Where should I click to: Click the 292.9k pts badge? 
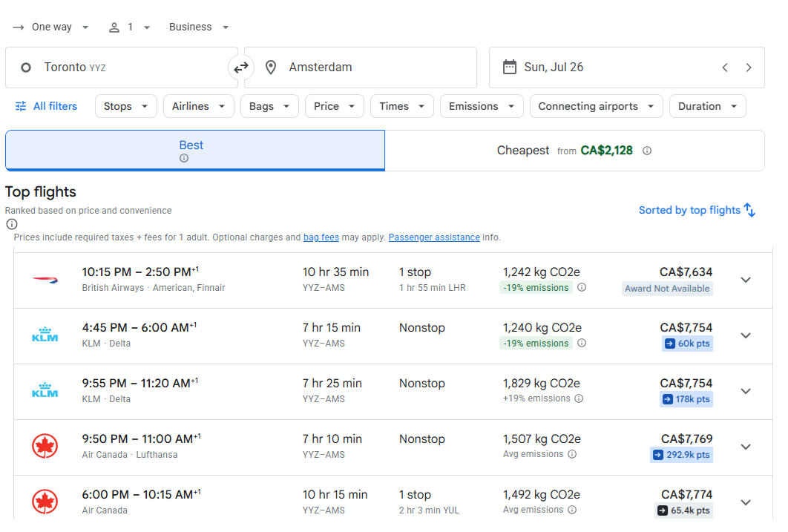coord(681,455)
